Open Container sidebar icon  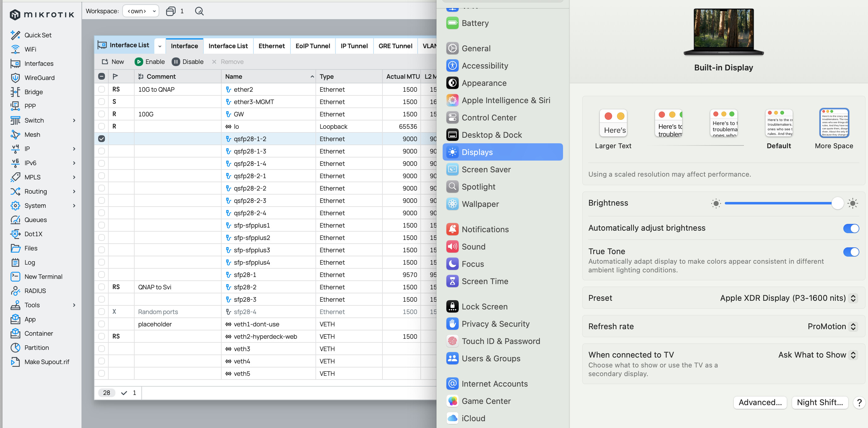(x=15, y=333)
